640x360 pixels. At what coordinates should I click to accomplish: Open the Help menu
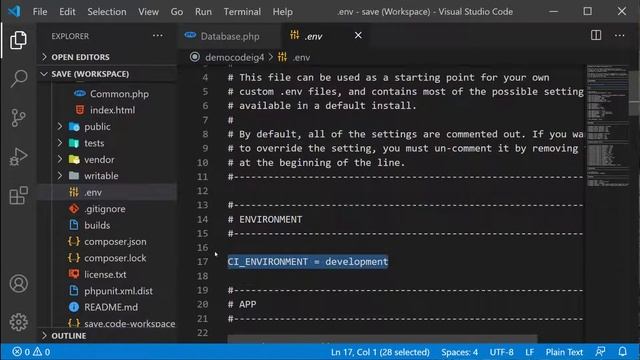(x=282, y=11)
